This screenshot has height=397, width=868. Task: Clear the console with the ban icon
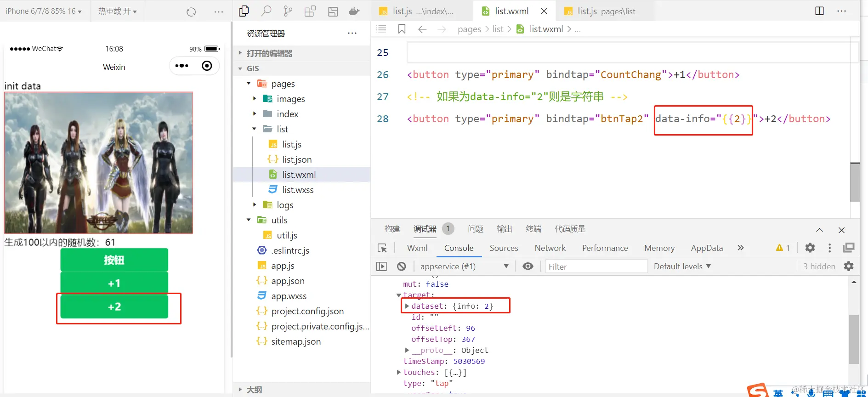click(402, 267)
